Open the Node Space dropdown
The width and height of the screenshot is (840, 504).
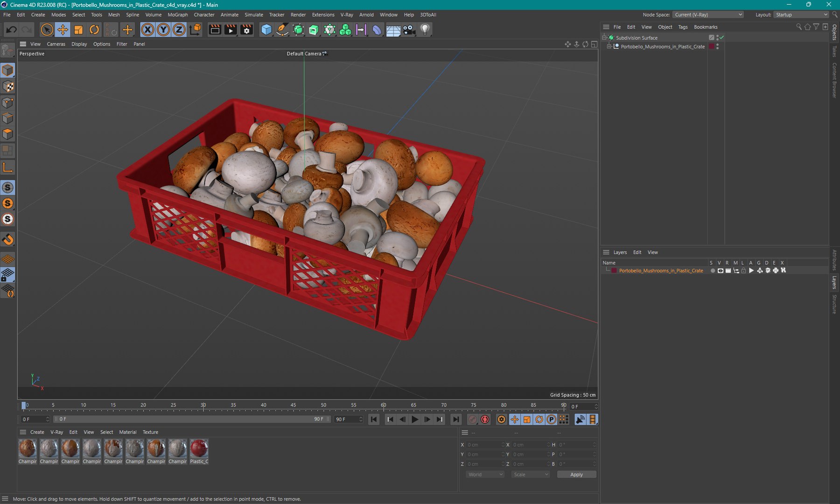[x=708, y=15]
